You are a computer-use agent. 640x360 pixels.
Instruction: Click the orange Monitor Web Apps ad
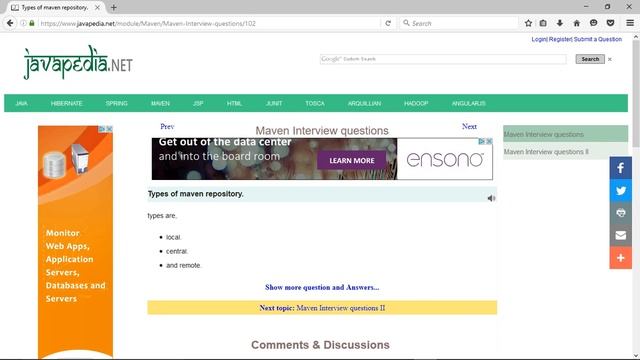tap(76, 242)
